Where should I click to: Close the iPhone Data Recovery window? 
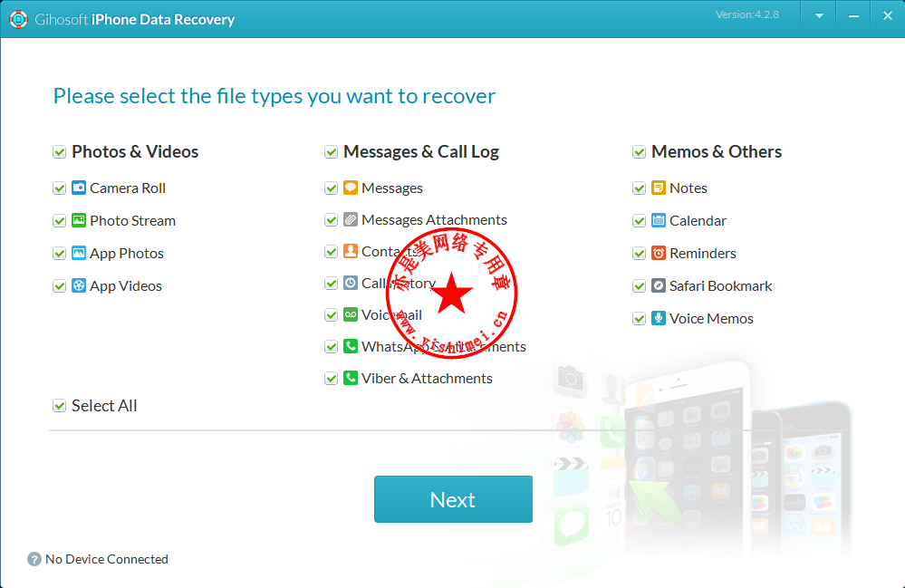click(x=888, y=16)
